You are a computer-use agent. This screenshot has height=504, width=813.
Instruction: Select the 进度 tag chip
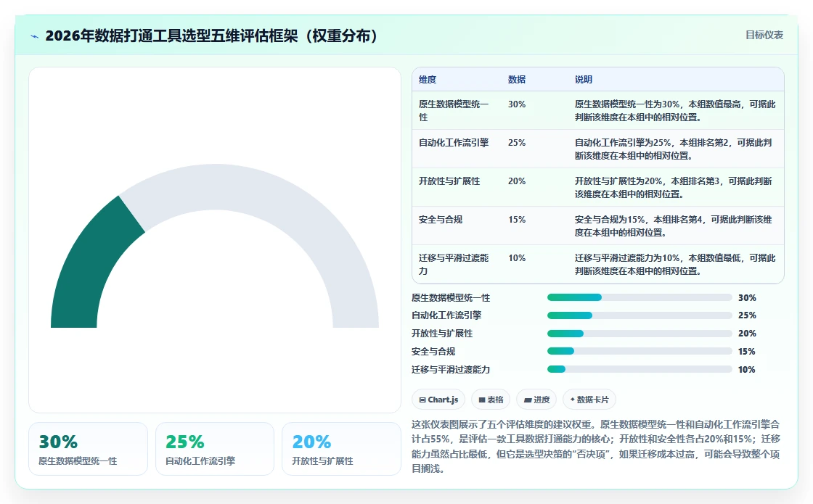point(536,400)
